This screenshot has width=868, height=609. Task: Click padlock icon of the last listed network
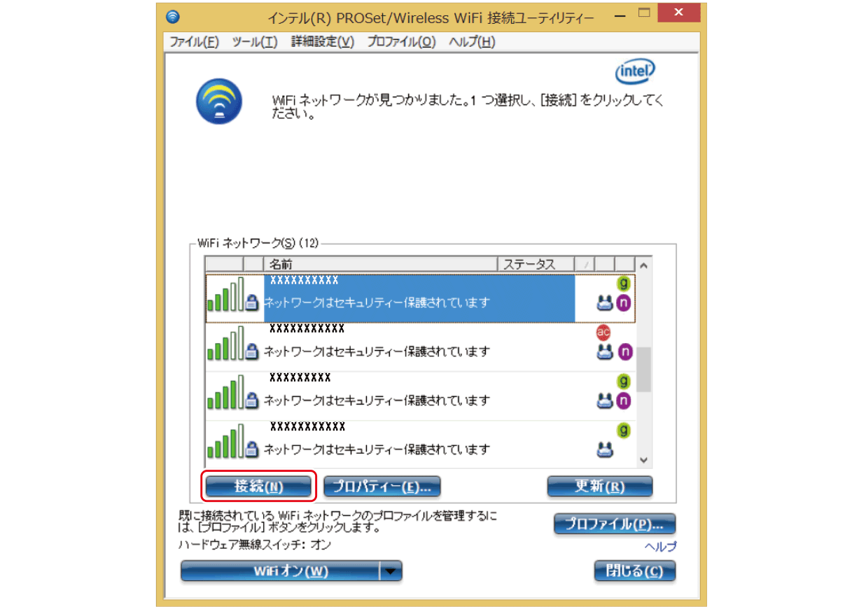pyautogui.click(x=253, y=449)
